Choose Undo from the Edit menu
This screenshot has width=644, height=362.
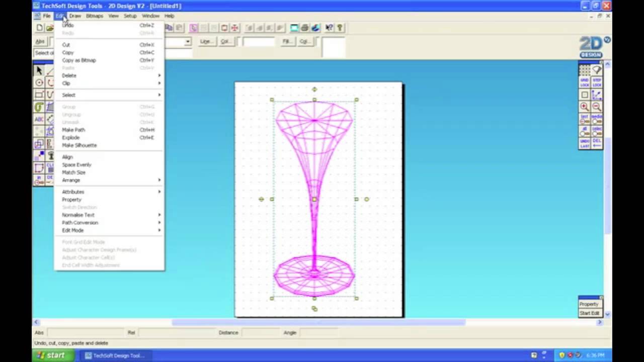(x=109, y=25)
